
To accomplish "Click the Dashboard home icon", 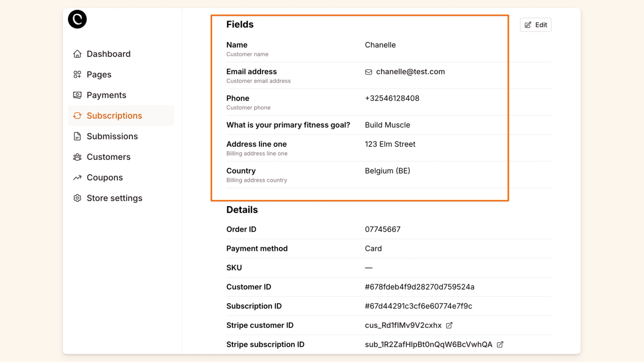I will click(x=77, y=54).
